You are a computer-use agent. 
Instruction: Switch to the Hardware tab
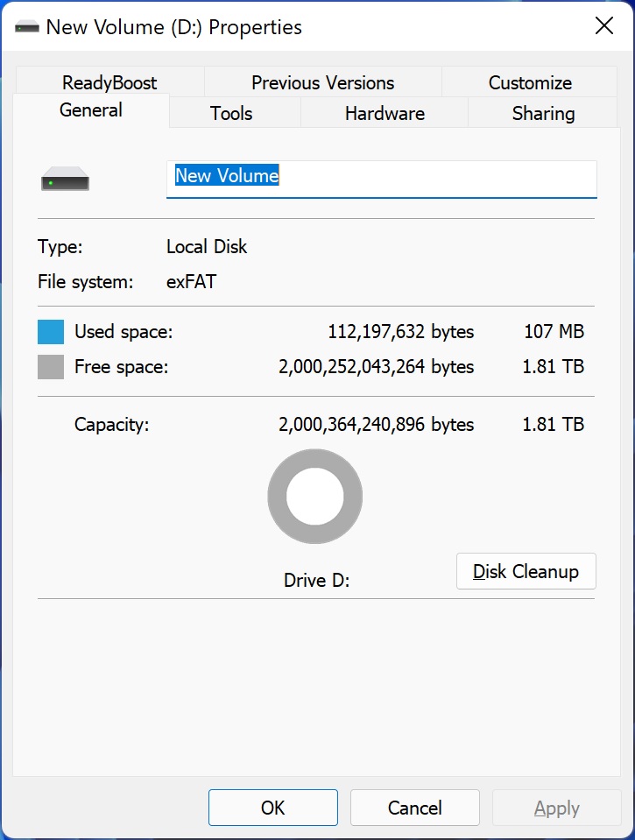[x=385, y=113]
